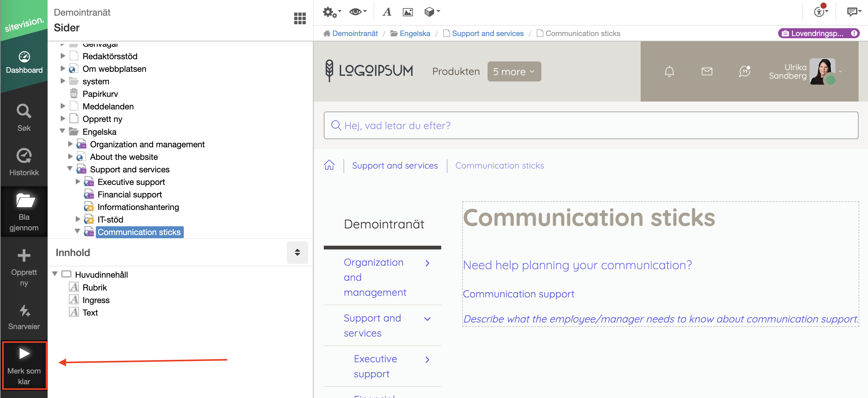The image size is (868, 398).
Task: Collapse the Huvudinnehåll content node
Action: (55, 274)
